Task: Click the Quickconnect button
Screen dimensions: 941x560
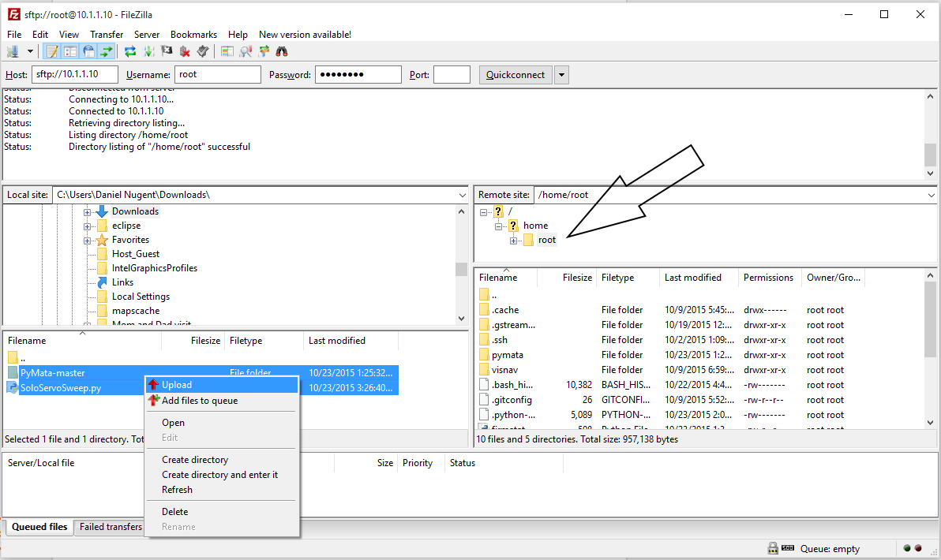Action: coord(515,75)
